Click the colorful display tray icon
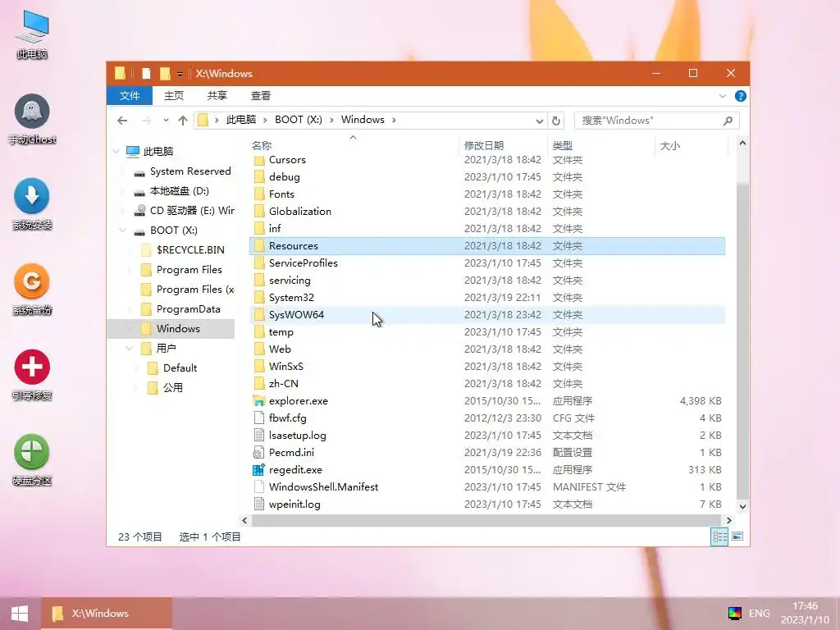The image size is (840, 630). (734, 614)
